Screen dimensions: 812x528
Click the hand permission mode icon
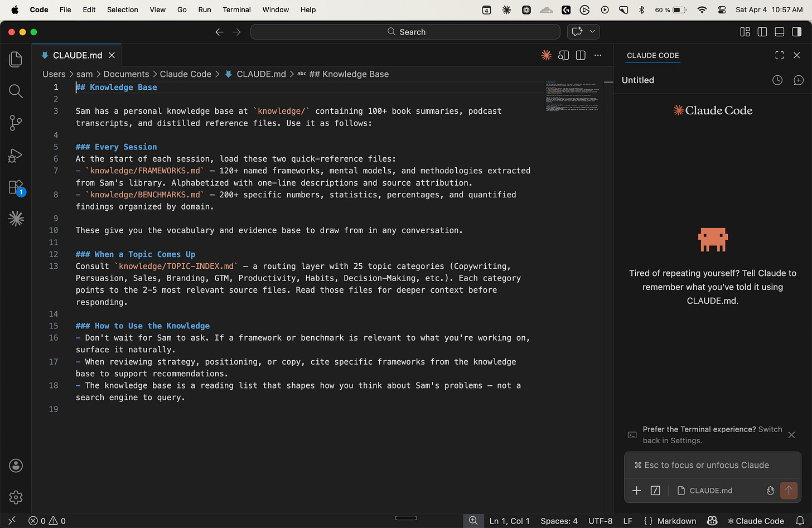[x=770, y=491]
